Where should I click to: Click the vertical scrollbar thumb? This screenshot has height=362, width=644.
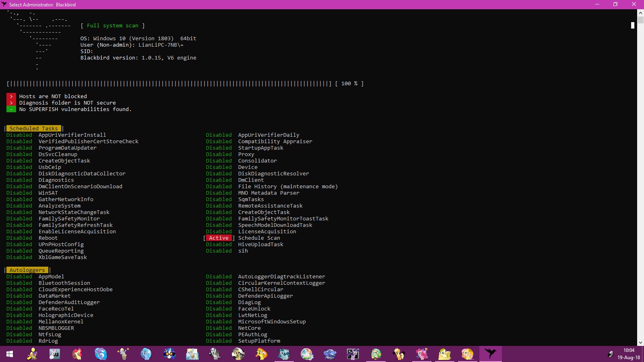click(x=640, y=20)
